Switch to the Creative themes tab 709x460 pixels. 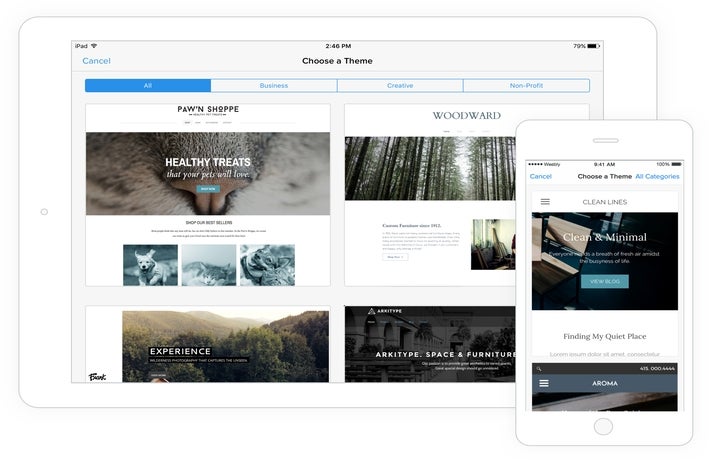(x=400, y=86)
